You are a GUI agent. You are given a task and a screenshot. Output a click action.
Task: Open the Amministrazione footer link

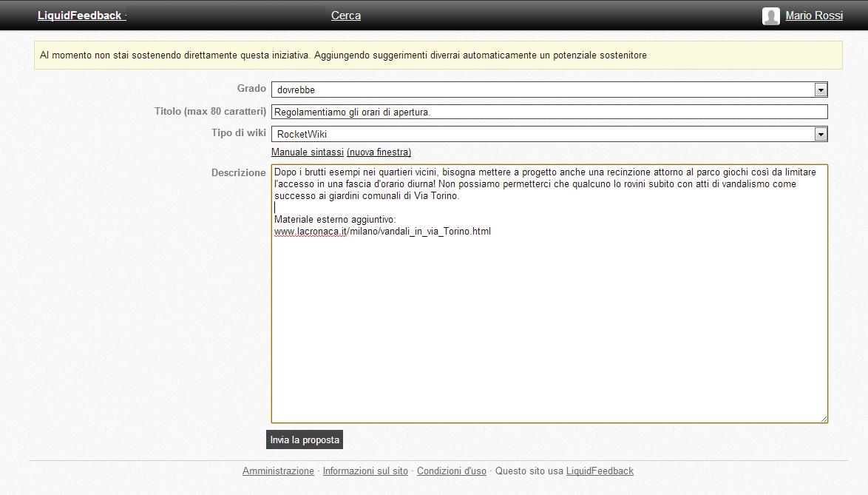tap(278, 471)
